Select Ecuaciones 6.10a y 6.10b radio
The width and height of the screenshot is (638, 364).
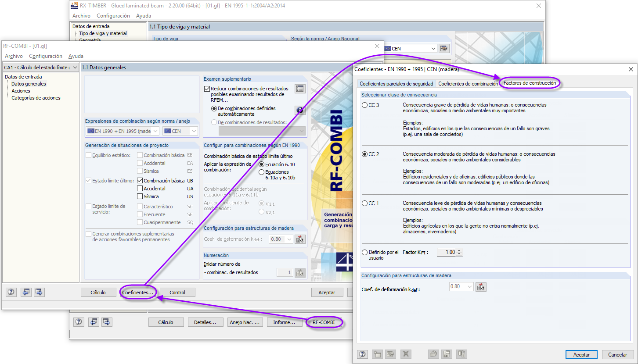262,172
